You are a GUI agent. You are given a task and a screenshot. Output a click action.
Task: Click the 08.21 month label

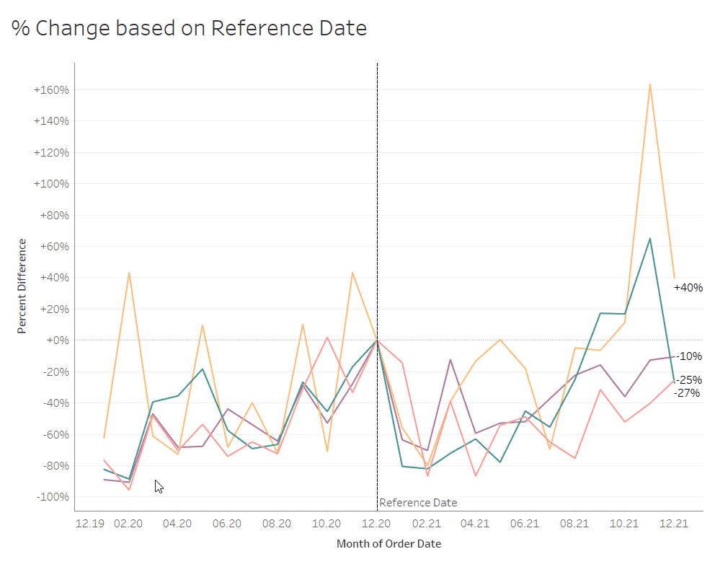pyautogui.click(x=574, y=524)
